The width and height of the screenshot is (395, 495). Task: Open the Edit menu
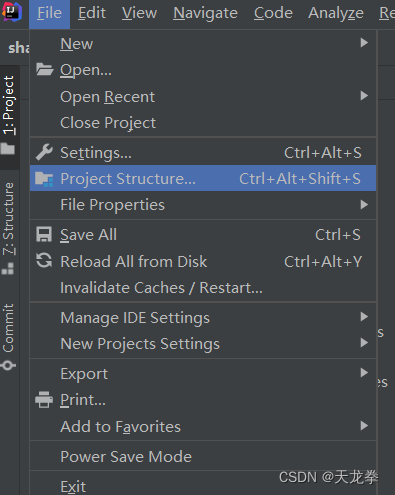coord(92,13)
